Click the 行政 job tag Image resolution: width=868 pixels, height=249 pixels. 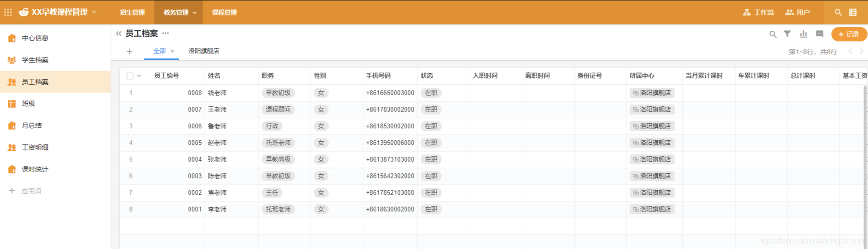pos(272,126)
